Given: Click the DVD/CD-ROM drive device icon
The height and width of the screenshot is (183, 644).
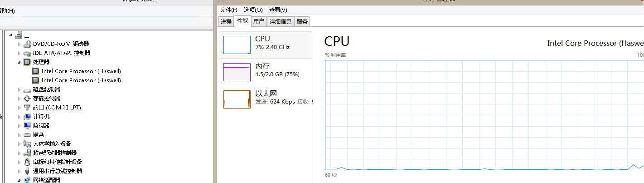Looking at the screenshot, I should tap(27, 44).
